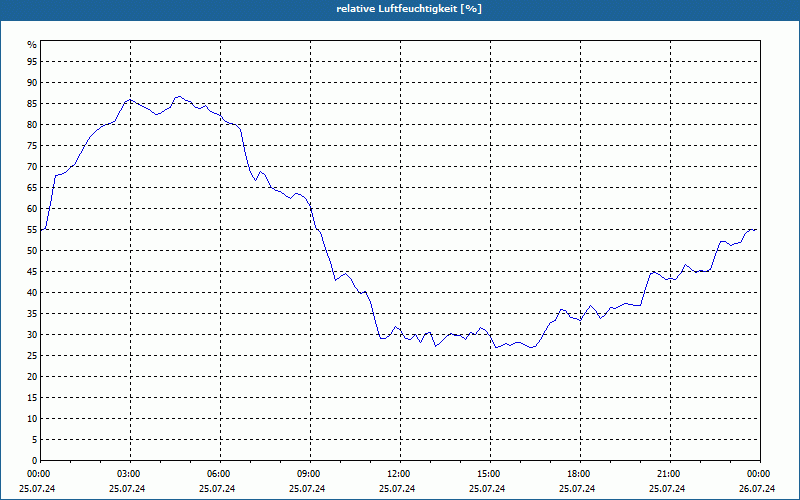Choose the 45 y-axis tick label
Screen dimensions: 800x500
[x=32, y=271]
